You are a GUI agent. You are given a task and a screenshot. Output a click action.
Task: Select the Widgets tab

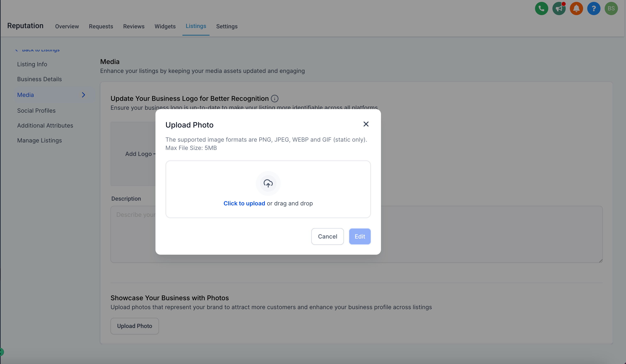click(165, 26)
